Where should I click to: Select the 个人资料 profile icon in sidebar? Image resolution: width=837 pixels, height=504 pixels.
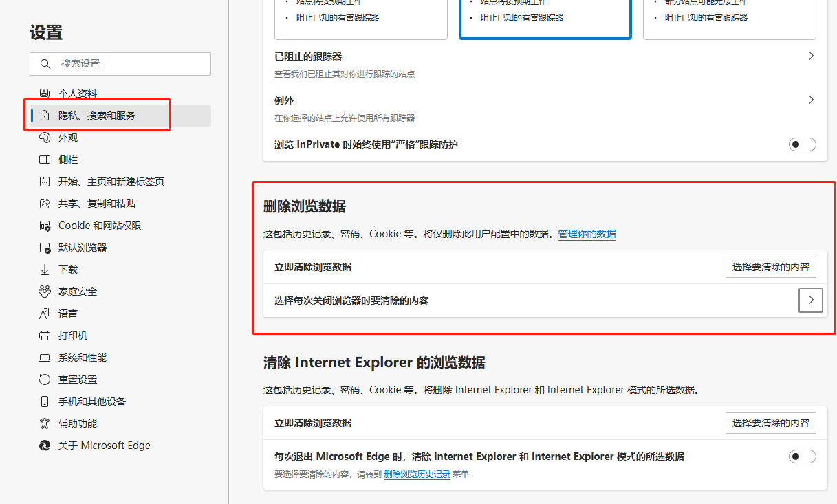[x=44, y=93]
